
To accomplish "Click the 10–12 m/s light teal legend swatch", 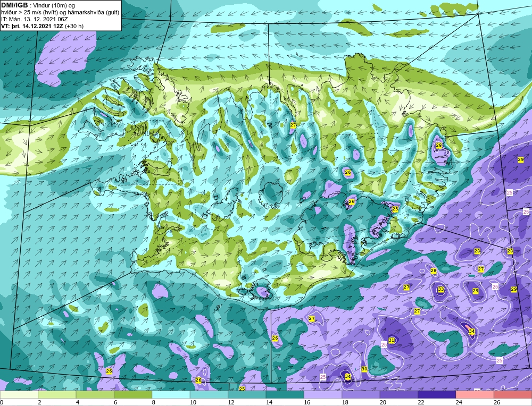I will [209, 395].
